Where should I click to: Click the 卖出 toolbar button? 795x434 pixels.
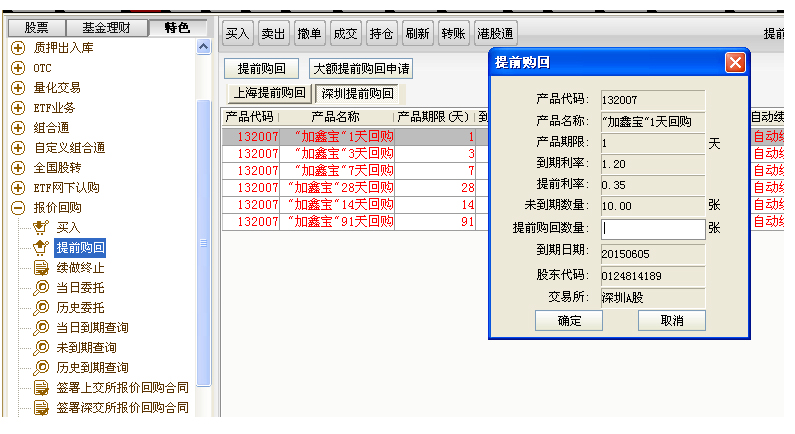click(273, 34)
